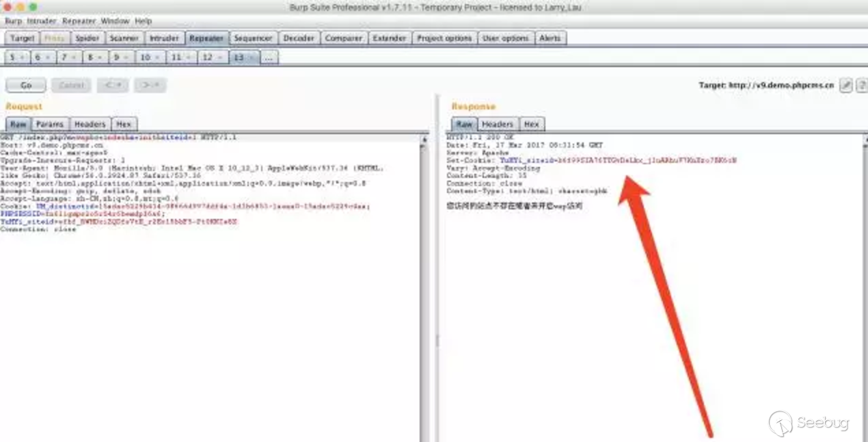Click the Set-Cookie response header line
This screenshot has height=442, width=868.
point(592,160)
